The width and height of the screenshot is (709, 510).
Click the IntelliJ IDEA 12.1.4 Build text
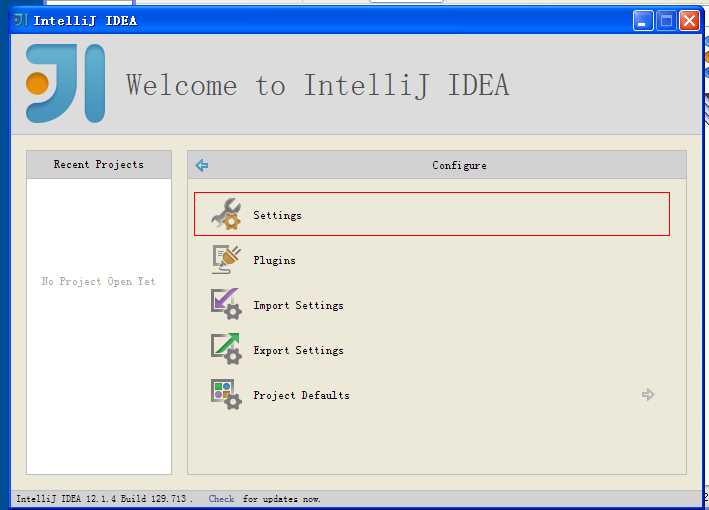point(104,499)
